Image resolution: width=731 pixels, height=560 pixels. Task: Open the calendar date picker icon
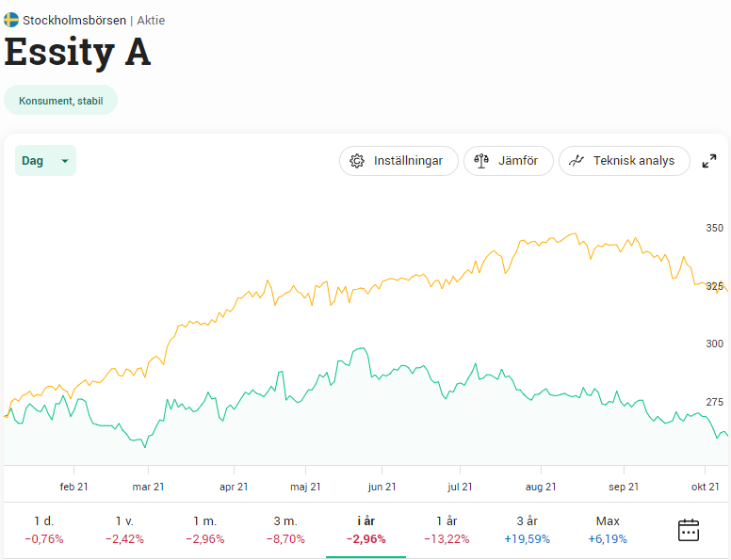click(688, 530)
